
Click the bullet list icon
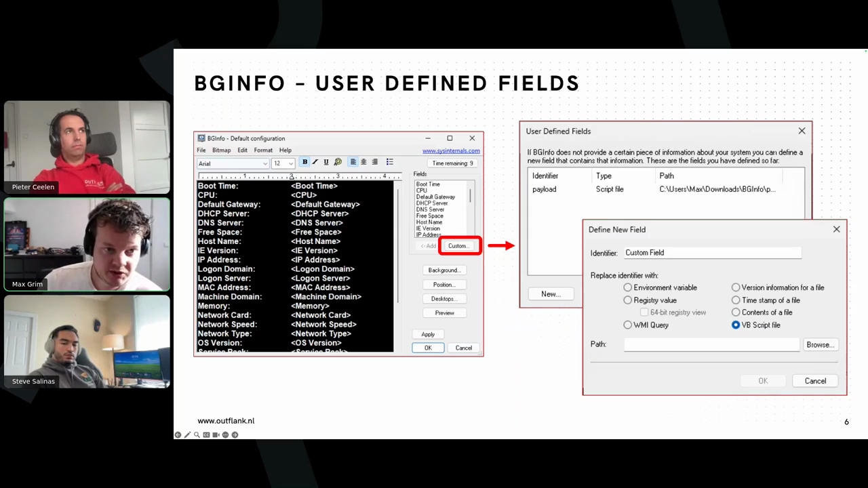pyautogui.click(x=390, y=162)
